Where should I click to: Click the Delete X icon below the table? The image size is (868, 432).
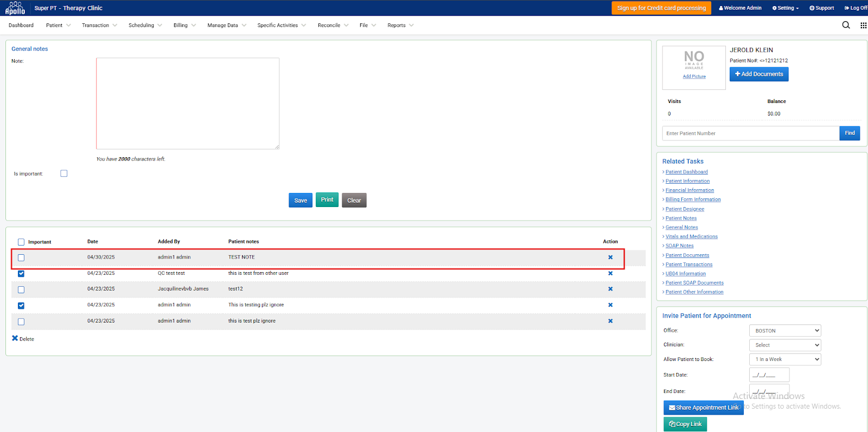click(15, 338)
